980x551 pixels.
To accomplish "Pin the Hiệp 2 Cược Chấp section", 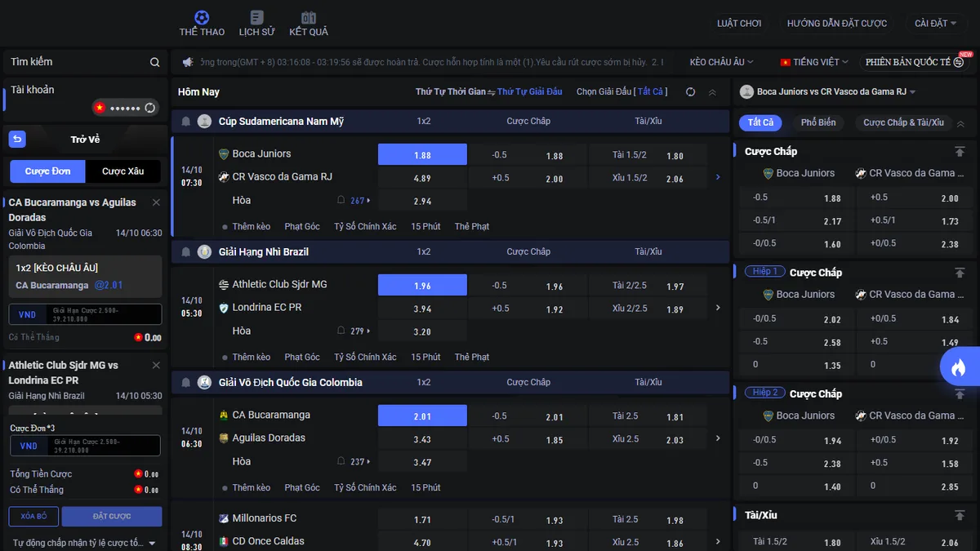I will click(x=960, y=393).
